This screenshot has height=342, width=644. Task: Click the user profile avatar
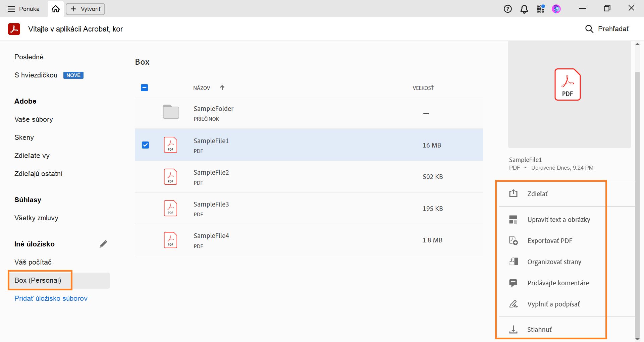point(556,9)
